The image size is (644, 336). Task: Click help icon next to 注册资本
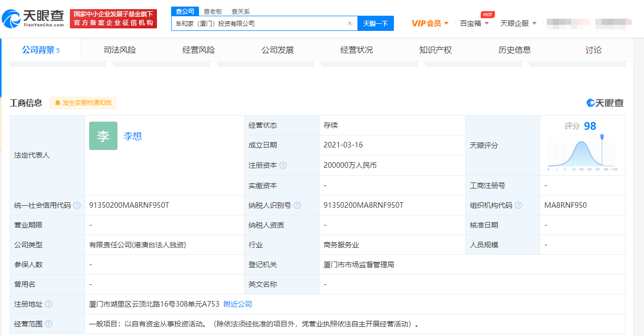[x=283, y=165]
